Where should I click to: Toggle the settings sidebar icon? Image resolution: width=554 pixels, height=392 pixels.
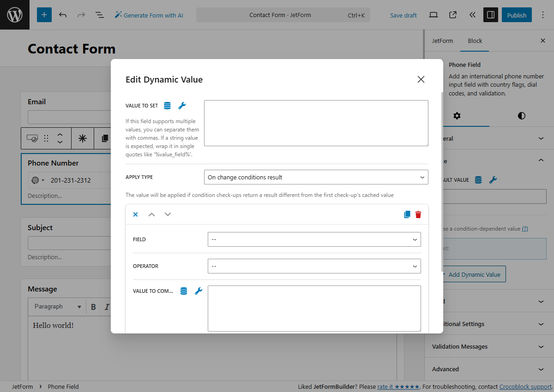coord(491,15)
